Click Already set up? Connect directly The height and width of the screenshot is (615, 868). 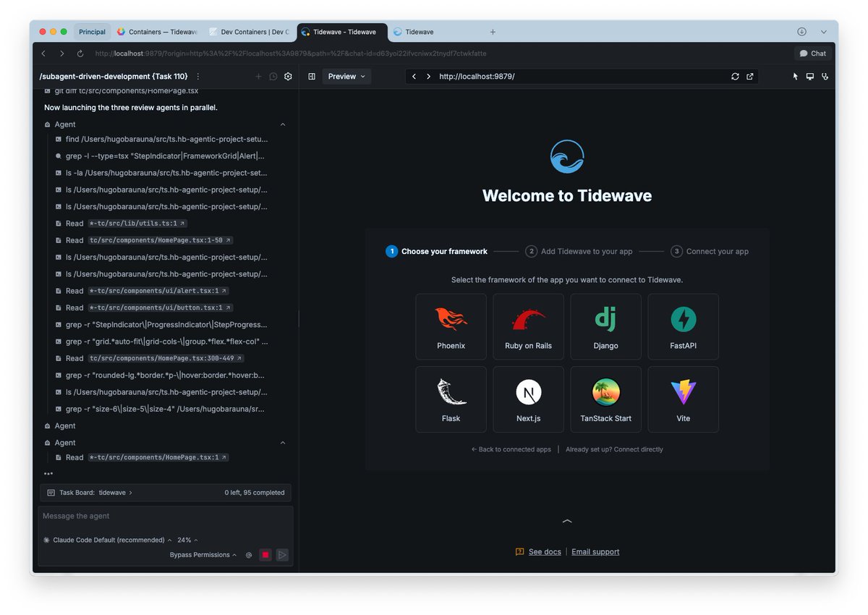(x=614, y=449)
